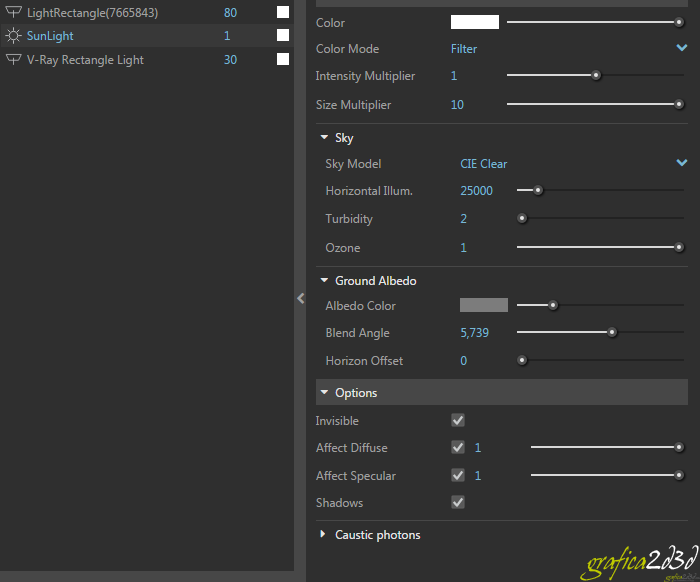Toggle white square next to V-Ray Rectangle Light
700x582 pixels.
pos(283,60)
